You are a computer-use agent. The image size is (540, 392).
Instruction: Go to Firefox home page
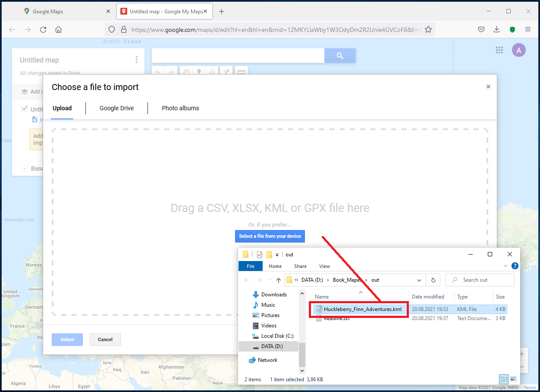coord(59,29)
